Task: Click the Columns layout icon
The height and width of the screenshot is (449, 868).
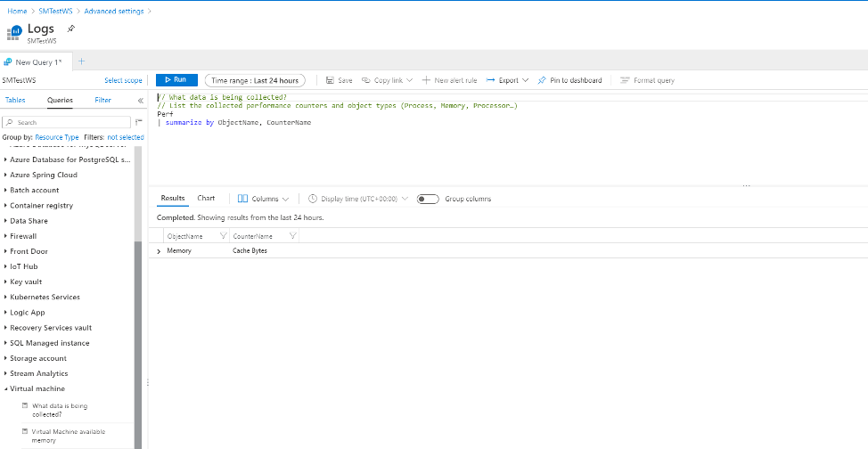Action: pos(242,199)
